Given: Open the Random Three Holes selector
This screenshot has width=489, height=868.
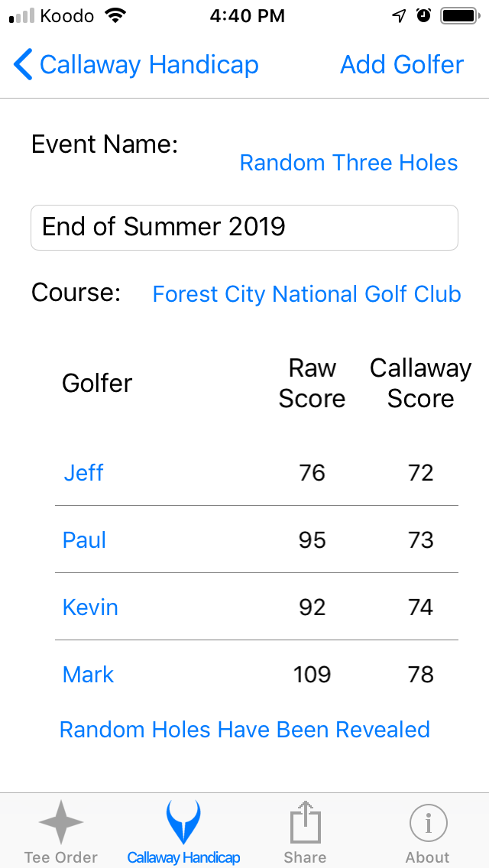Looking at the screenshot, I should (348, 163).
